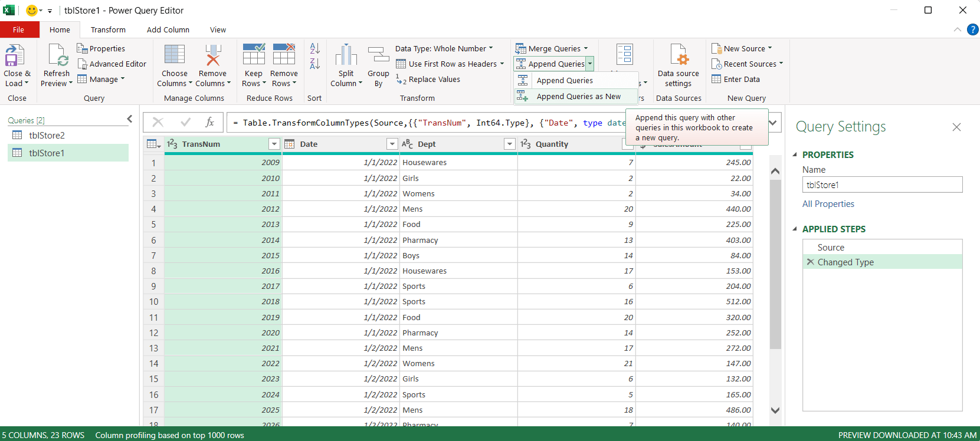Open the All Properties link
The width and height of the screenshot is (980, 441).
828,204
